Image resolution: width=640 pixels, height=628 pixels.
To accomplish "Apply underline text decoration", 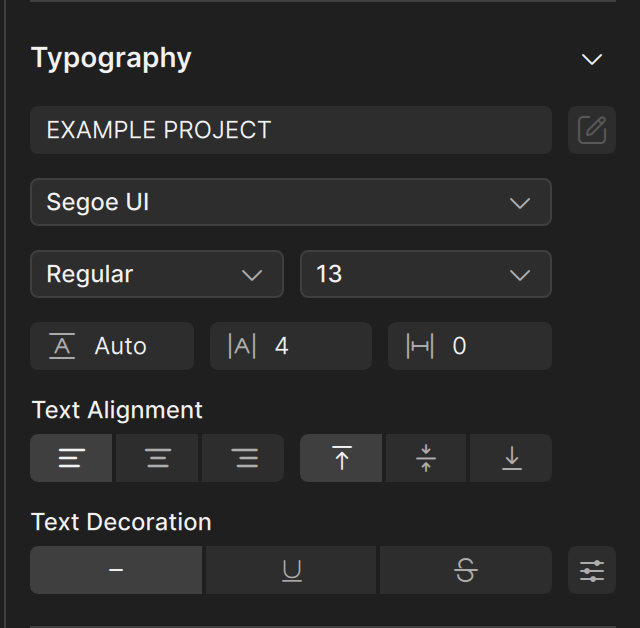I will click(291, 570).
